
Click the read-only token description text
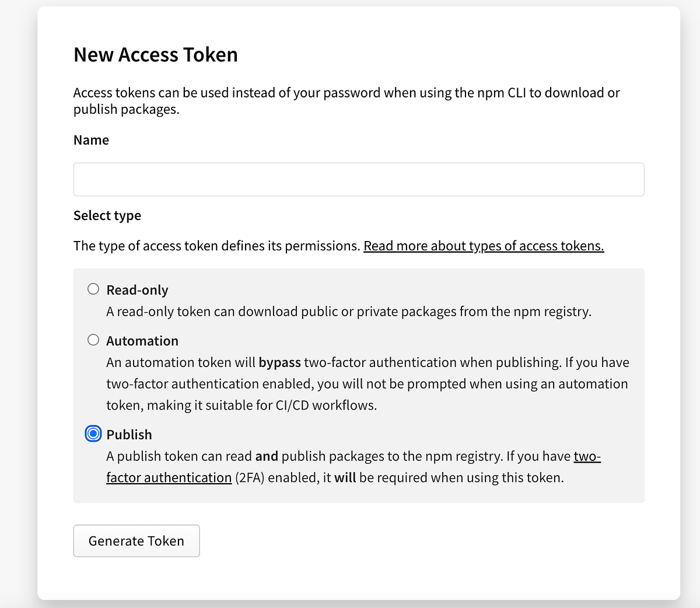[x=349, y=311]
